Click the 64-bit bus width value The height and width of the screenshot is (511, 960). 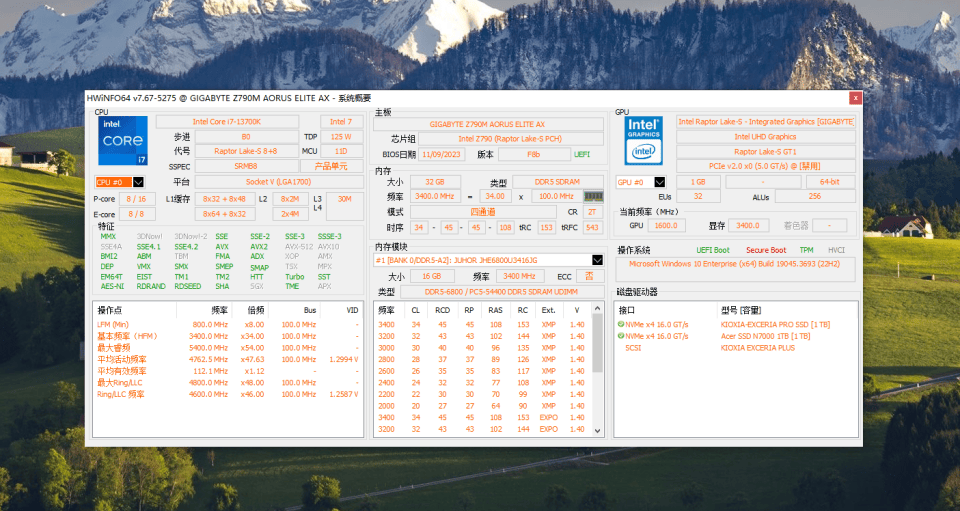pyautogui.click(x=830, y=182)
